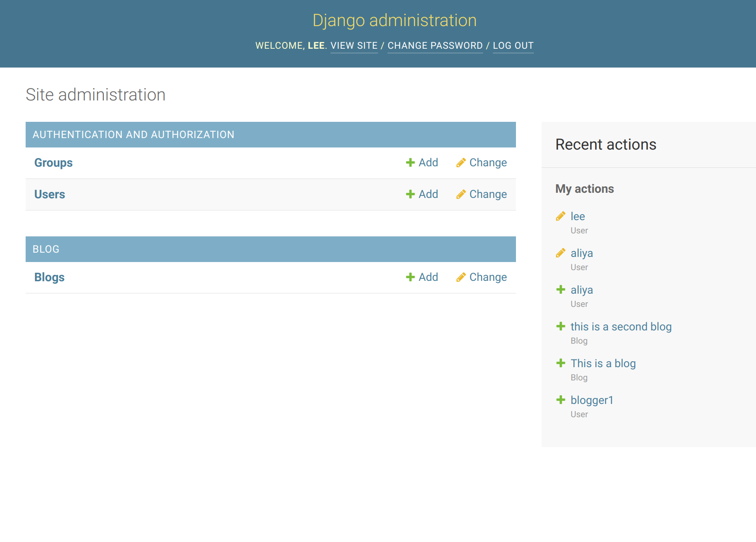Click the WELCOME, LEE text
Viewport: 756px width, 542px height.
[x=291, y=46]
